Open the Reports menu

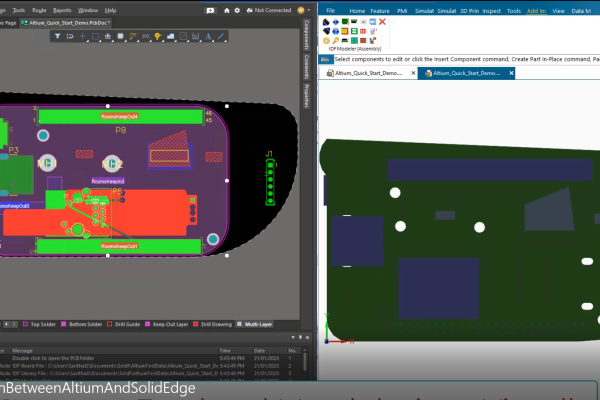(62, 9)
